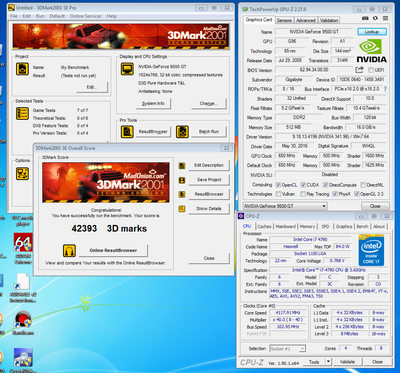Click the ResultBrowser icon in Pro Tools
Viewport: 400px width, 373px height.
click(127, 132)
